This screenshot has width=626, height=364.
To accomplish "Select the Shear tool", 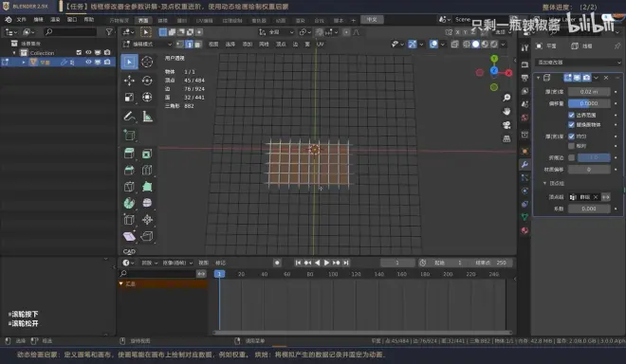I will (x=129, y=236).
